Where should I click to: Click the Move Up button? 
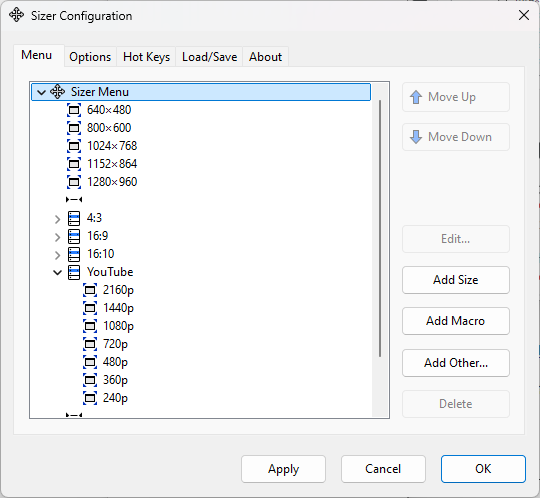pos(456,97)
